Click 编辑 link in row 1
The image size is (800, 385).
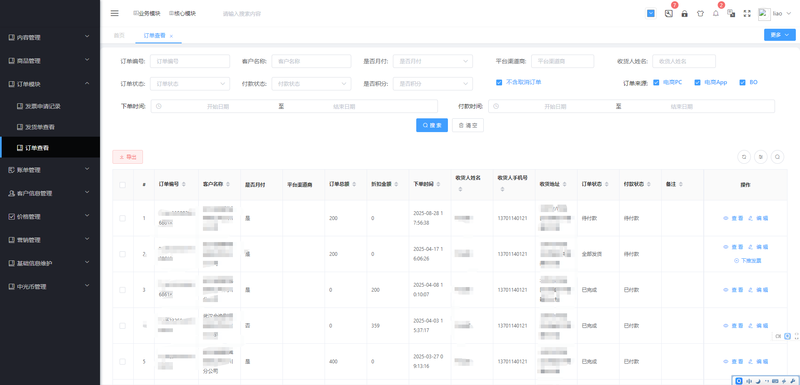(x=758, y=218)
